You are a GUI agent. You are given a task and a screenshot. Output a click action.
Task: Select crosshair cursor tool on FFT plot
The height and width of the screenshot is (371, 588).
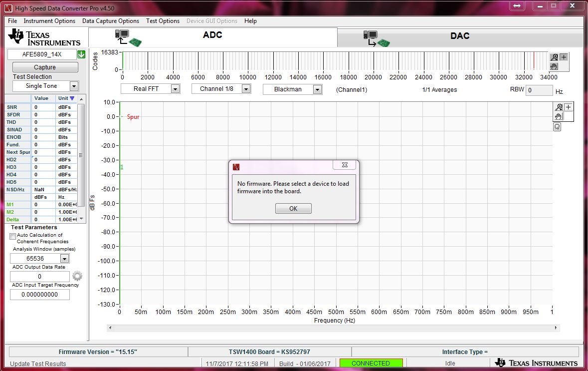point(568,107)
